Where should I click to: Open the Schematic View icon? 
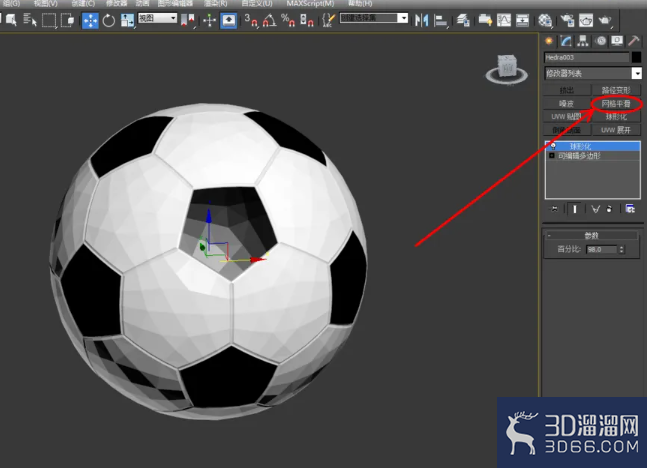[x=522, y=20]
